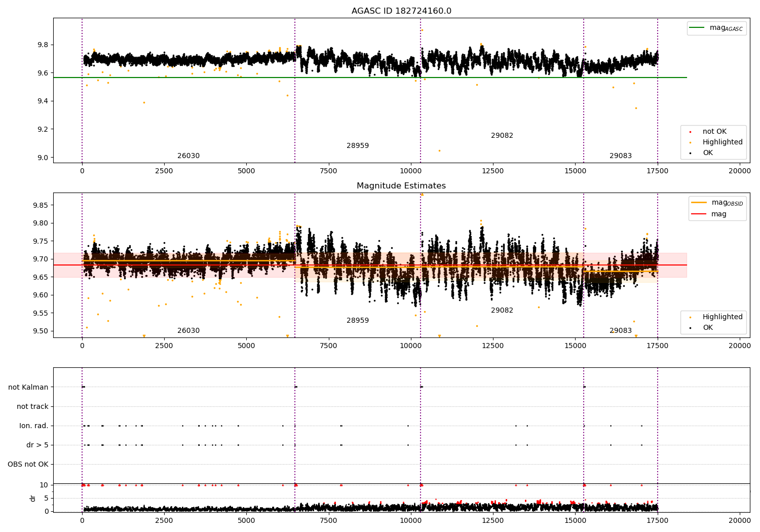Viewport: 760px width, 532px height.
Task: Click the mag AGASC legend entry
Action: coord(716,28)
